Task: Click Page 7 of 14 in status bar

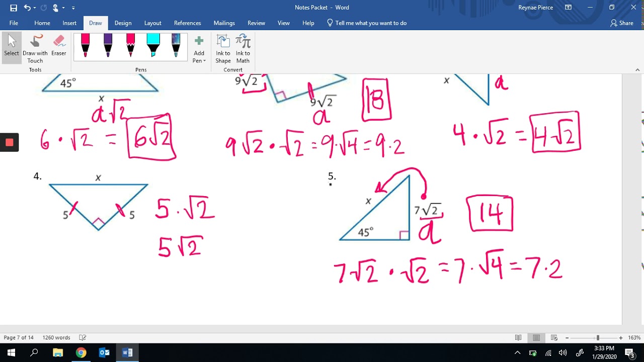Action: pyautogui.click(x=19, y=337)
